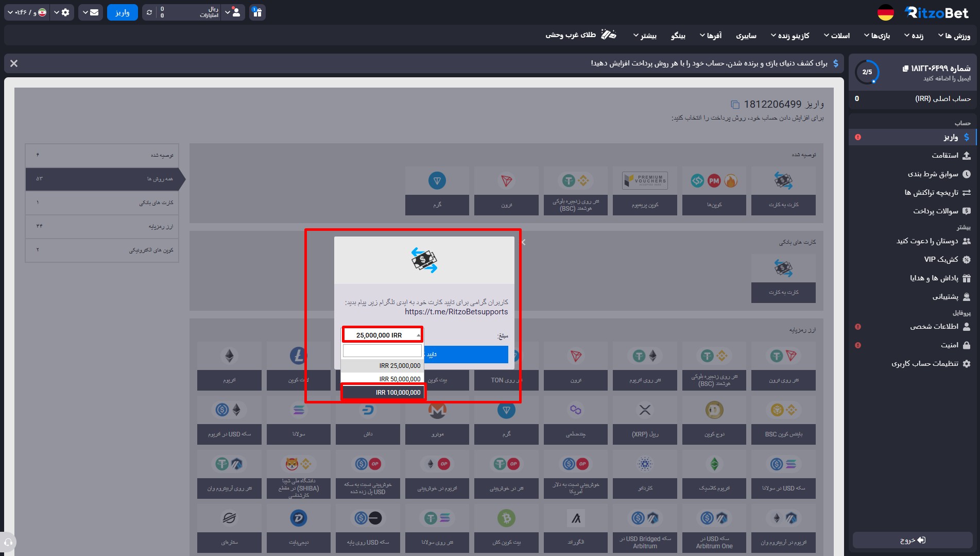Select the کارت به کارت tile under کارت های بانکی
Screen dimensions: 980x556
(x=783, y=278)
